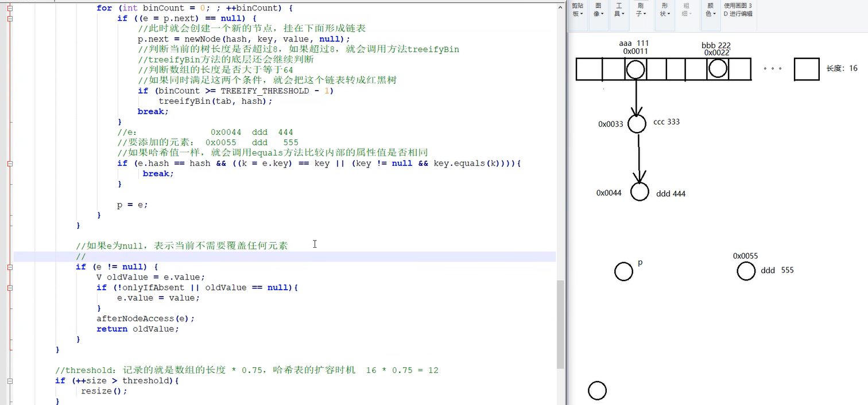Click the editor scrollbar down arrow
Screen dimensions: 868x405
click(561, 400)
